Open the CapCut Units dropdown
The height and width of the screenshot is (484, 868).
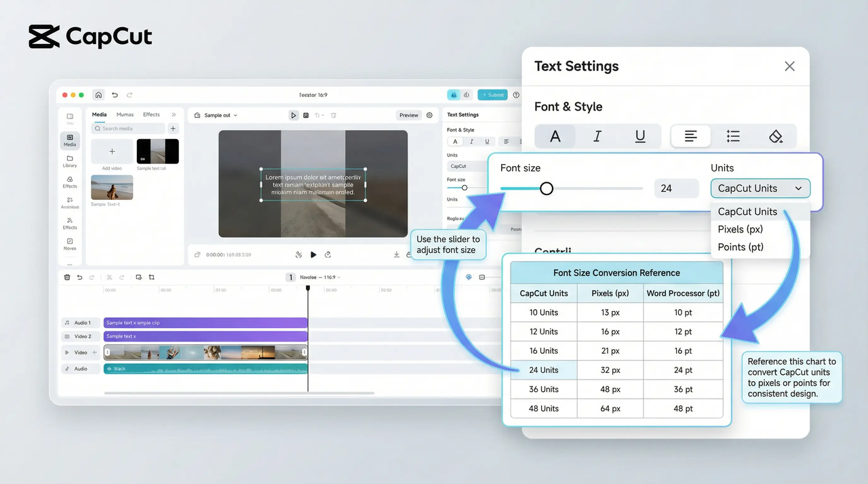760,188
